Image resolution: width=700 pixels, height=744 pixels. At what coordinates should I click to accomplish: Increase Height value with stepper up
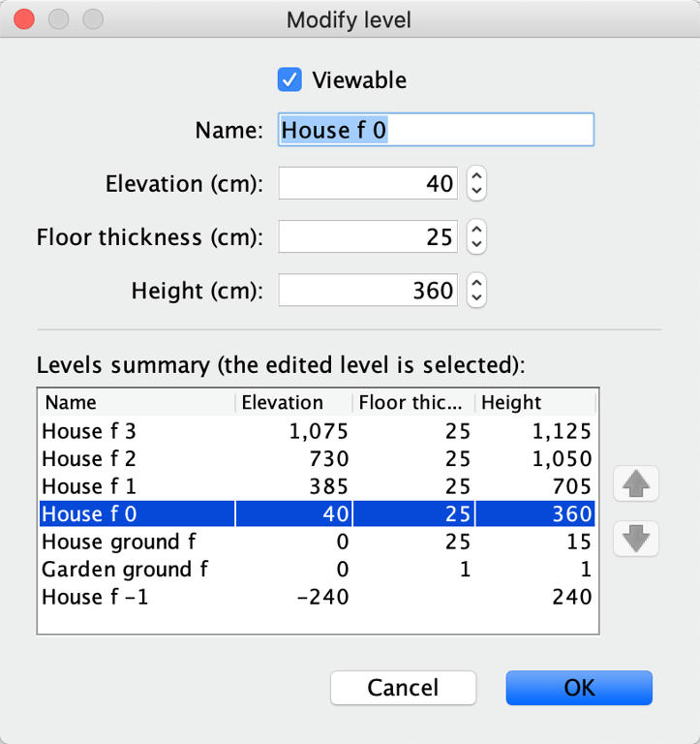click(476, 282)
